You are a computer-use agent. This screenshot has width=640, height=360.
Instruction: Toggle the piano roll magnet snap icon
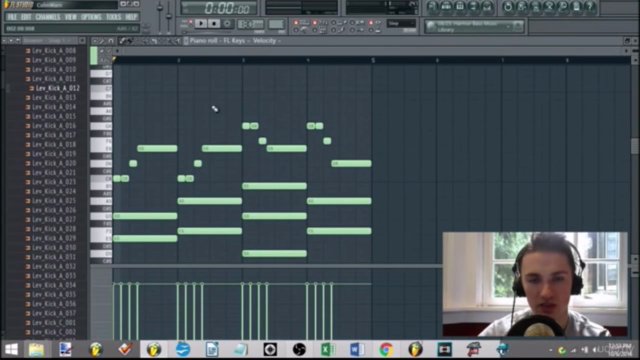coord(111,41)
